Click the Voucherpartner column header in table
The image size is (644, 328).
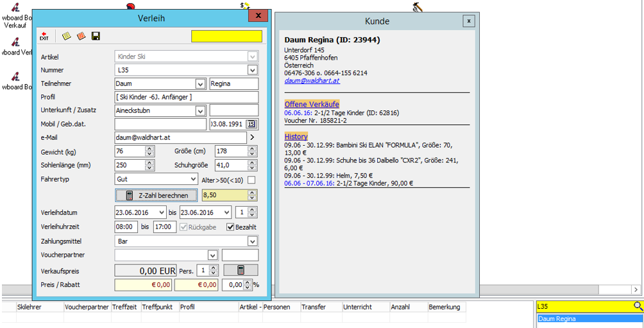coord(87,307)
